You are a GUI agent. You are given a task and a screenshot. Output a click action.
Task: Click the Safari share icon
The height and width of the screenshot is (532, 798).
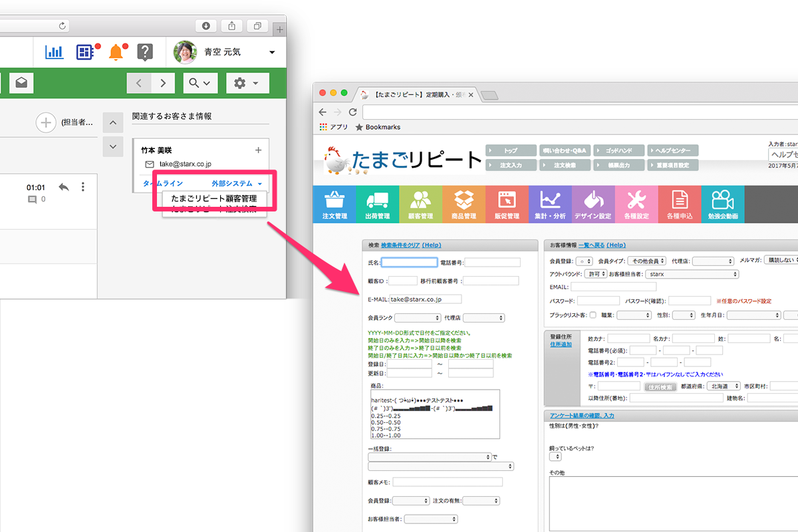(x=231, y=25)
